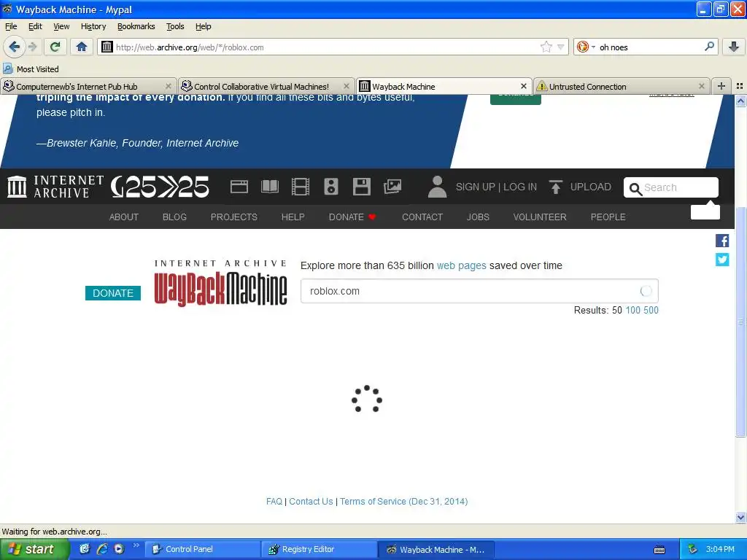Open the Software floppy disk icon

362,186
